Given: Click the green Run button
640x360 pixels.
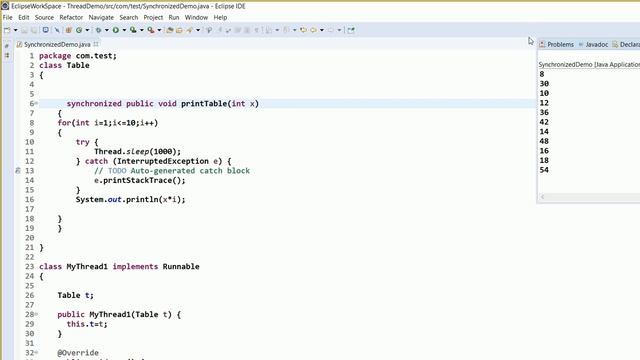Looking at the screenshot, I should 116,30.
